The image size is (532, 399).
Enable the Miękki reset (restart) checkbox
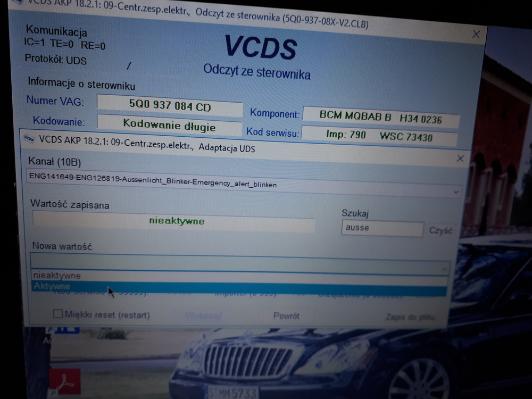58,314
